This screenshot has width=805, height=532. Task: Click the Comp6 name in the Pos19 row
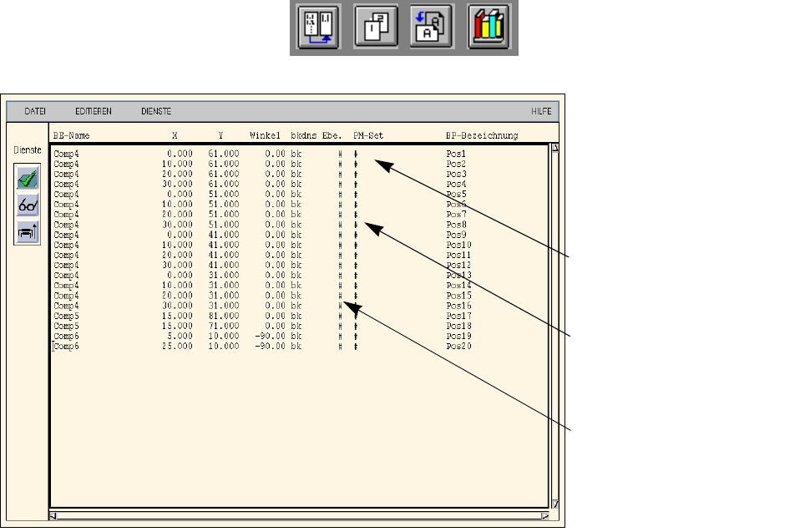pyautogui.click(x=66, y=336)
